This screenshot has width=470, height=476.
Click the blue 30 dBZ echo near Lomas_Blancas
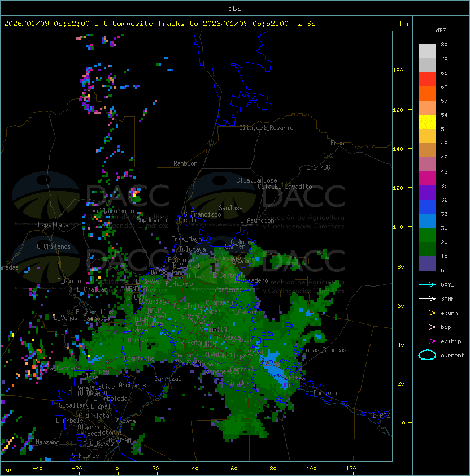click(318, 336)
